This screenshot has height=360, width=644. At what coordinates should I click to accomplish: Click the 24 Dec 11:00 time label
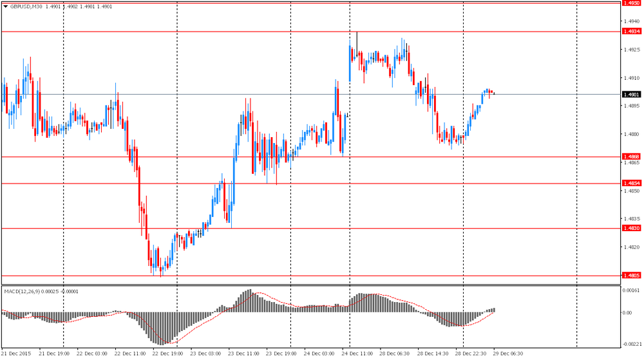357,354
